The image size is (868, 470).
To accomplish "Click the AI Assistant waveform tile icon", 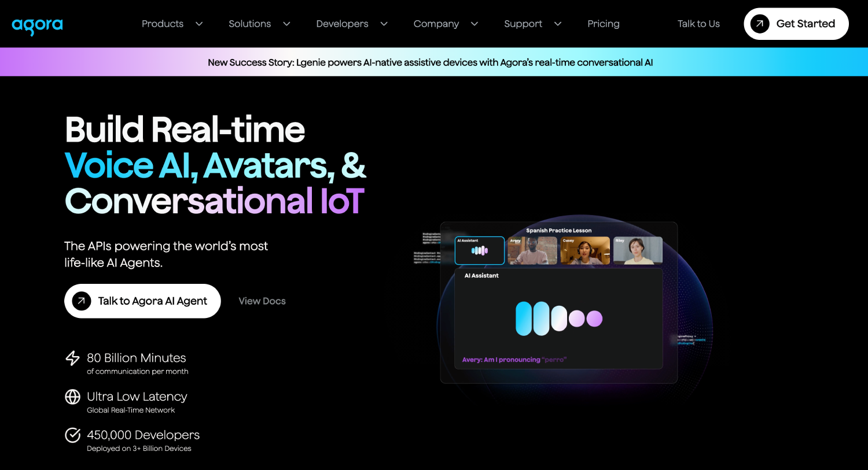I will pyautogui.click(x=480, y=250).
